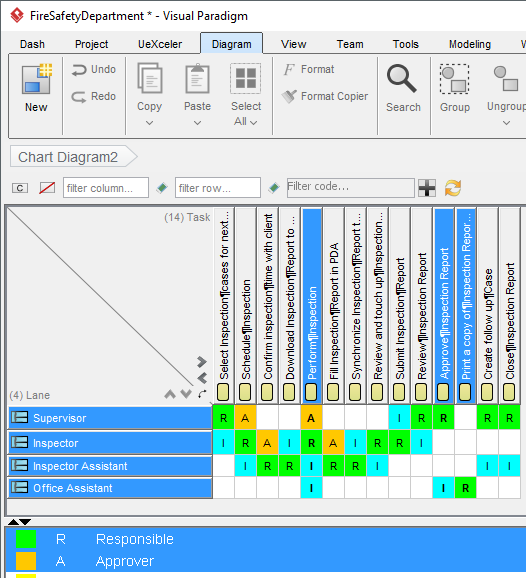Click the black plus add-code icon
This screenshot has height=578, width=526.
[x=427, y=188]
